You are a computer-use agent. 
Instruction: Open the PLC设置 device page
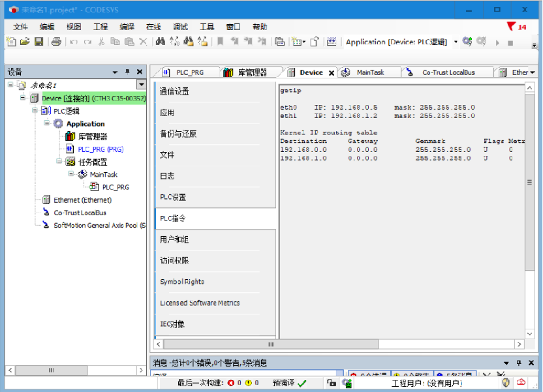215,197
